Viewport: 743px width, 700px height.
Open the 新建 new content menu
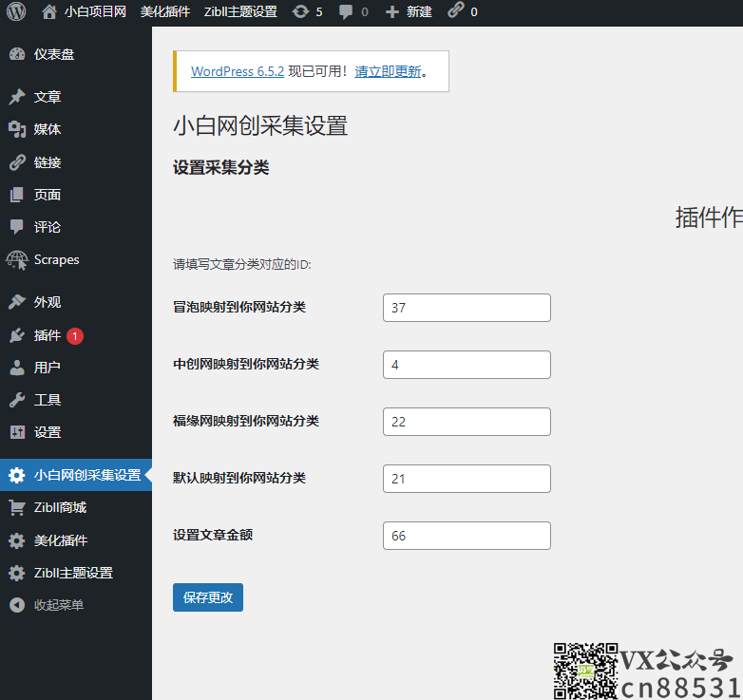click(409, 11)
